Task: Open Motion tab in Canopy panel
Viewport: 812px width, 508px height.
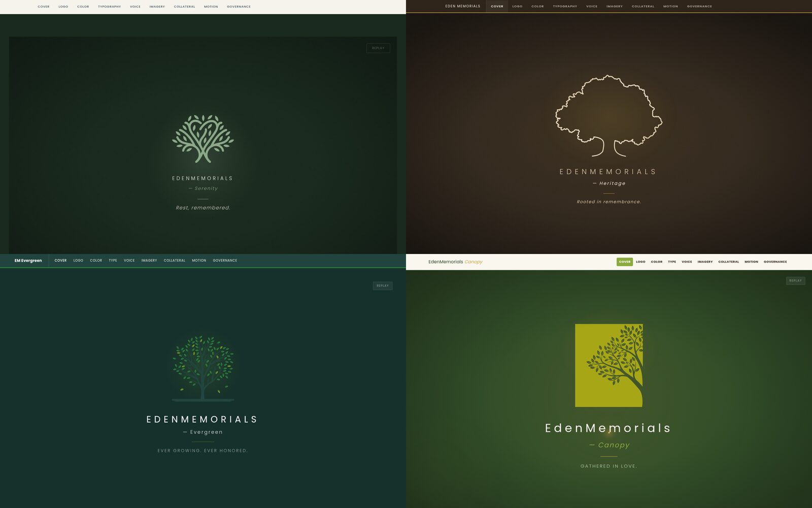Action: [751, 262]
